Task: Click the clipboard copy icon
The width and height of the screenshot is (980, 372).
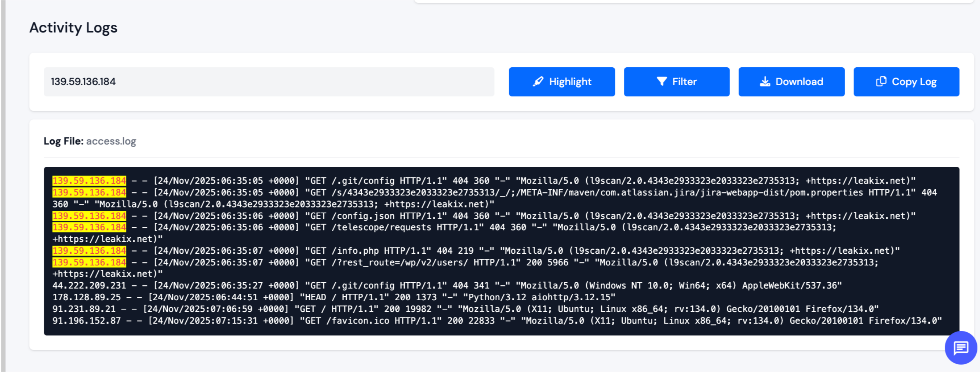Action: (x=881, y=82)
